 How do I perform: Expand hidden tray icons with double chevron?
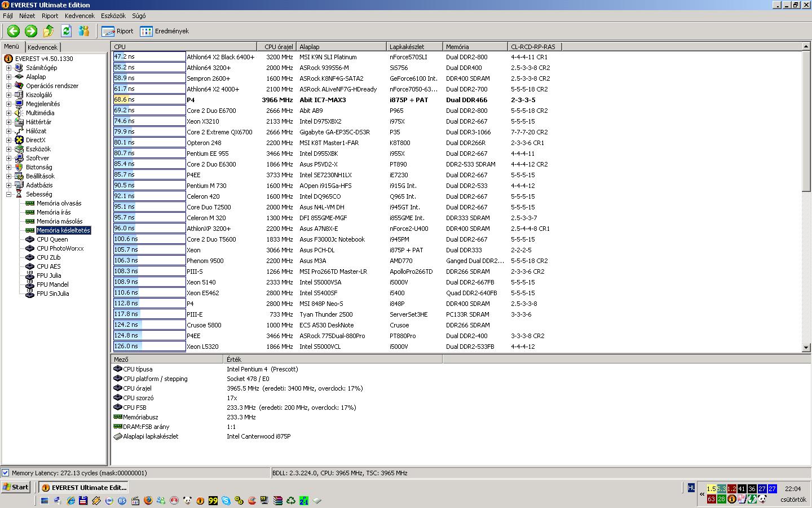(702, 493)
